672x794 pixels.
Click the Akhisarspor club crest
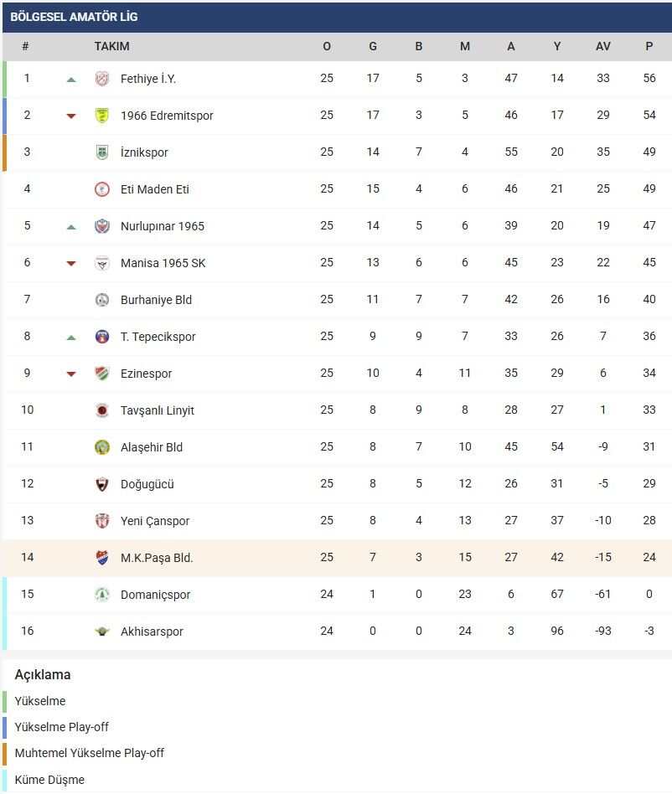[x=101, y=632]
